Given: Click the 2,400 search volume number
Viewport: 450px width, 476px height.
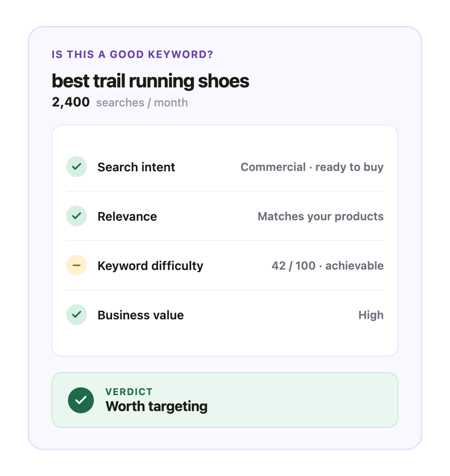Looking at the screenshot, I should coord(71,102).
